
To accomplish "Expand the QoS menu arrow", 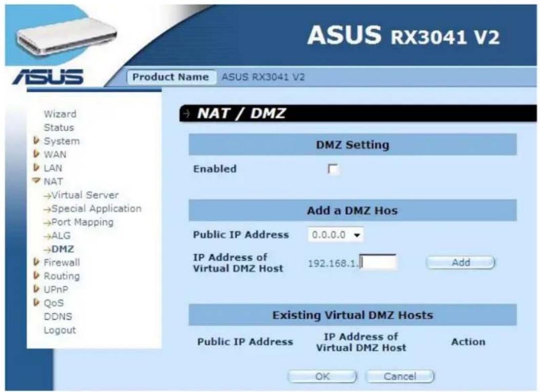I will pos(36,303).
